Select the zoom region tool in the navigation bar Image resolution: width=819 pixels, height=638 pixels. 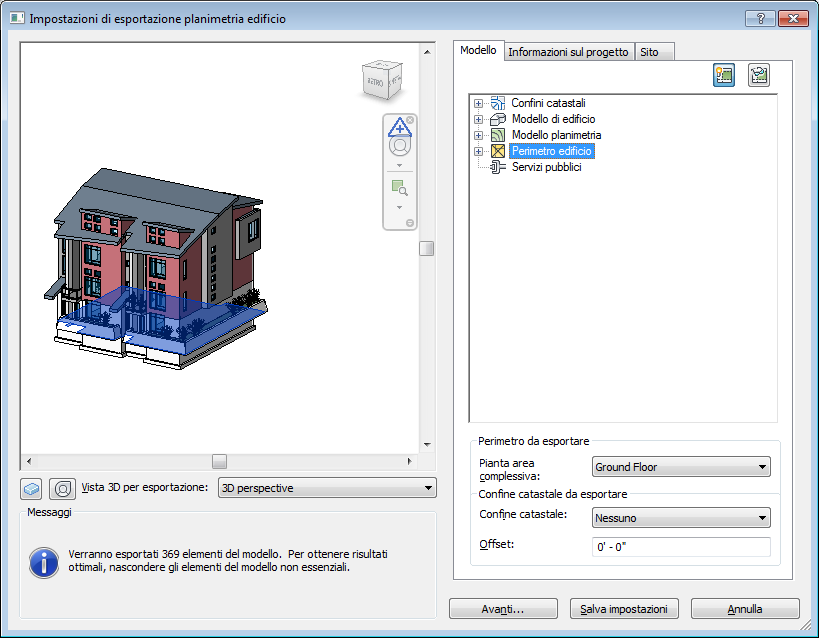tap(400, 188)
